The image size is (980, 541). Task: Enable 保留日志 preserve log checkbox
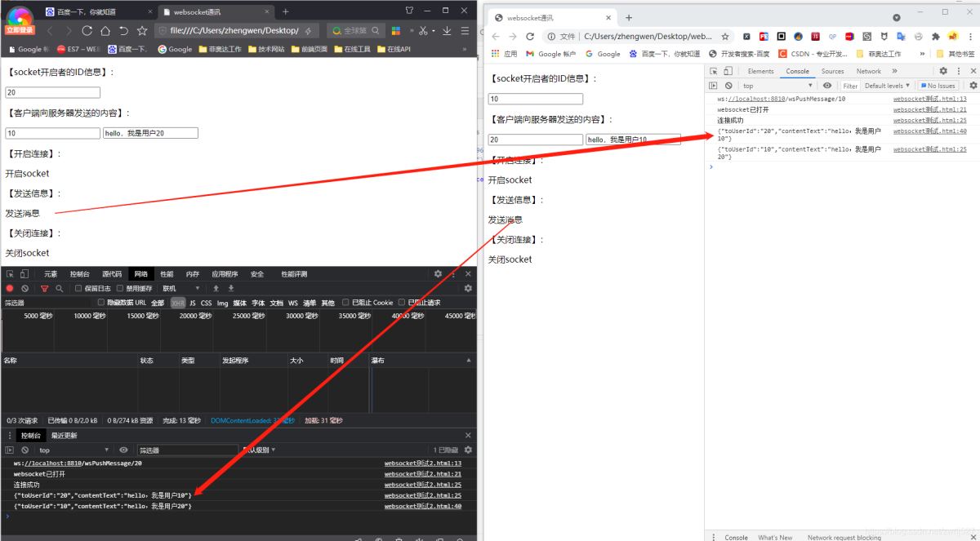pos(78,288)
